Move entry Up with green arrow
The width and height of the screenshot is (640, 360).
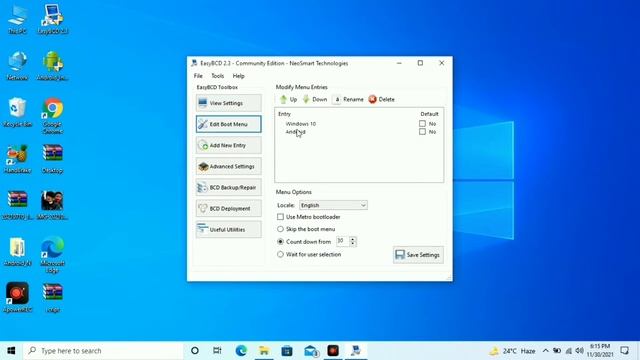(x=289, y=99)
